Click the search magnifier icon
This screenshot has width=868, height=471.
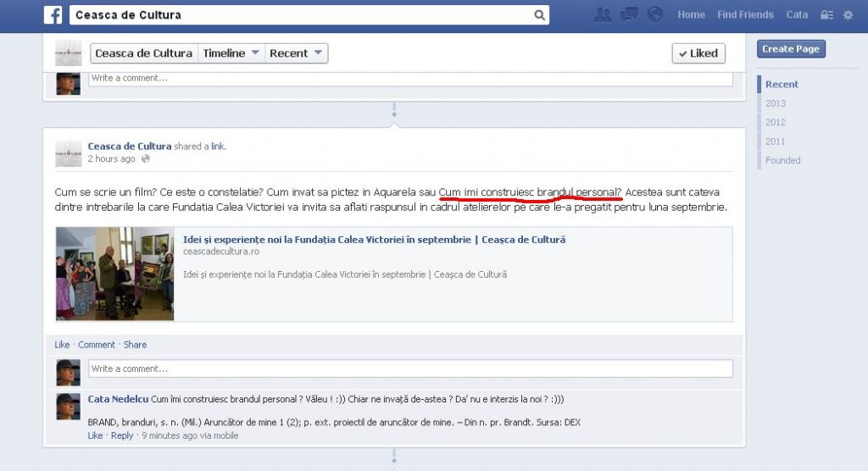pos(539,15)
